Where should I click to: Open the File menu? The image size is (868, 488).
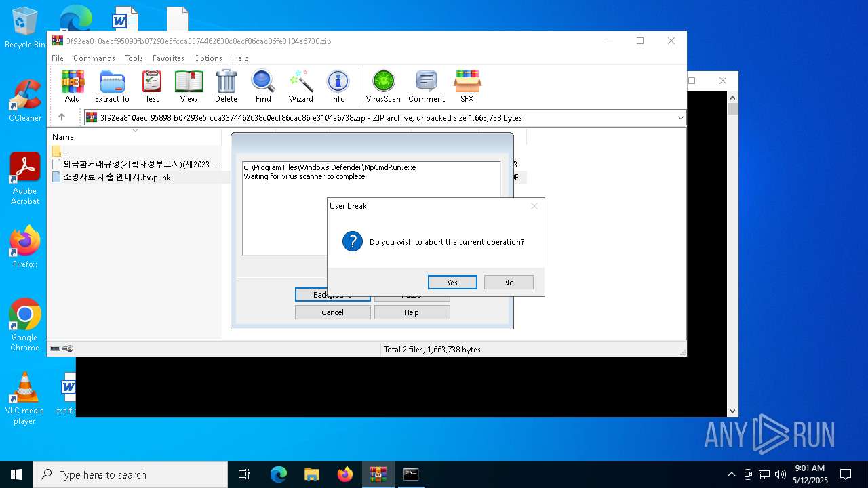[58, 58]
